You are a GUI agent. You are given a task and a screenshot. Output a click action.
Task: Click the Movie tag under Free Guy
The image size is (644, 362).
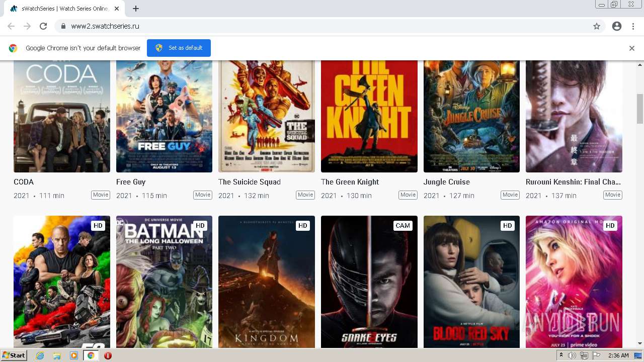click(x=203, y=195)
